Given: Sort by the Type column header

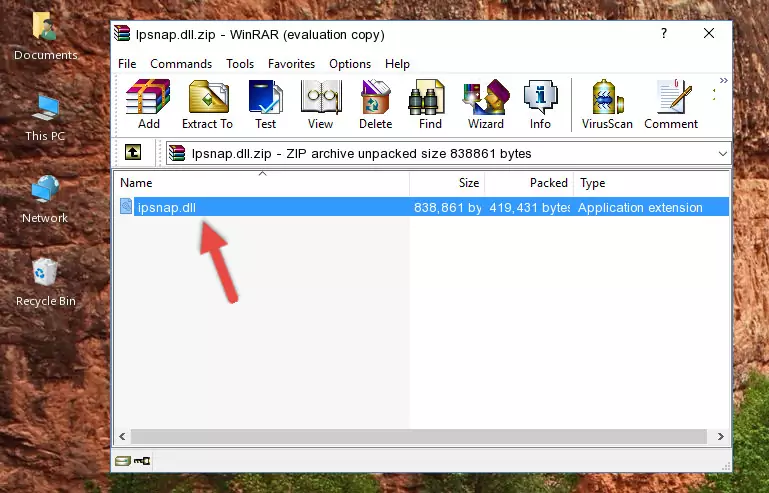Looking at the screenshot, I should click(x=651, y=183).
